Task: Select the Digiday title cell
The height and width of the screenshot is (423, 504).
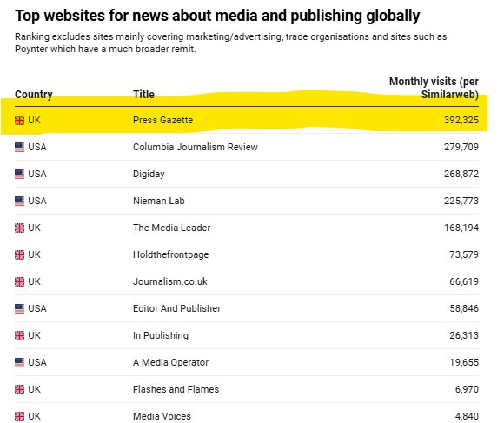Action: point(149,174)
